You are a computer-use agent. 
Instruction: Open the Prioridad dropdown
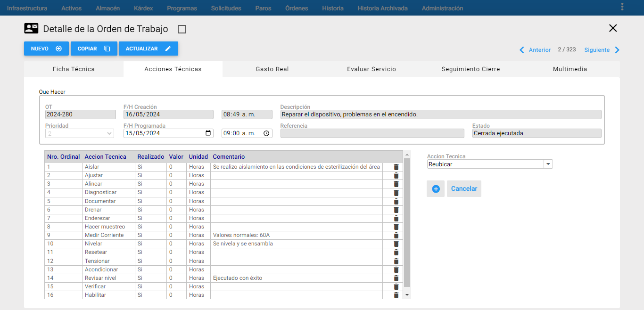click(x=80, y=133)
